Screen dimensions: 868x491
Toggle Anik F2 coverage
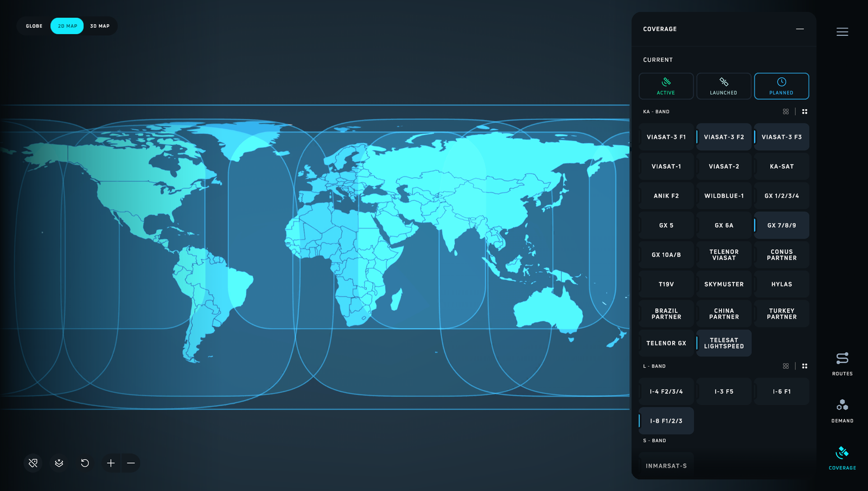click(666, 196)
